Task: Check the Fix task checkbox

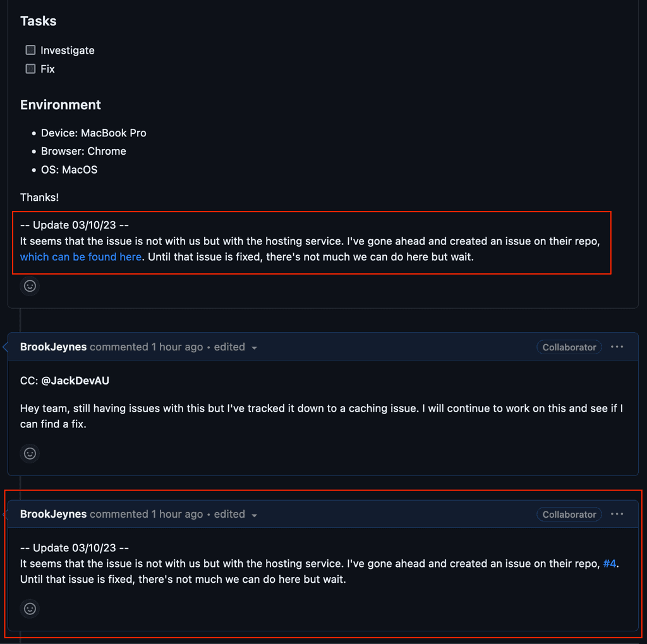Action: click(x=29, y=68)
